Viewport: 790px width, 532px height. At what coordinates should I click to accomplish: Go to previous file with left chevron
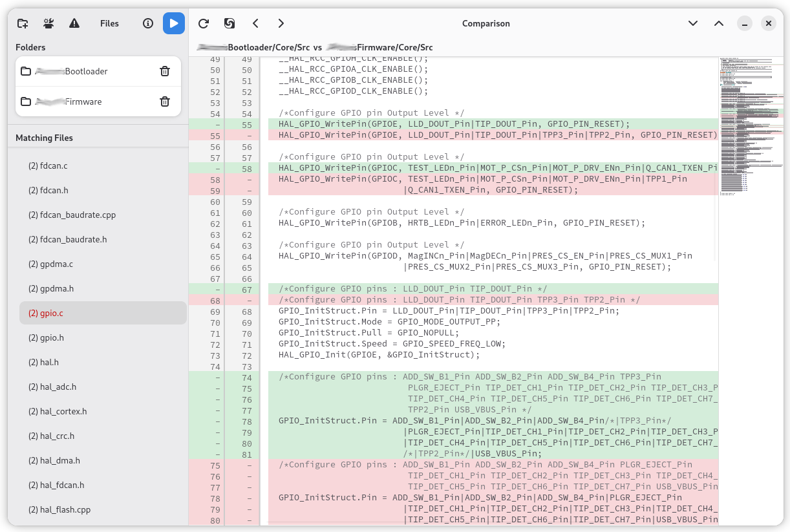255,23
